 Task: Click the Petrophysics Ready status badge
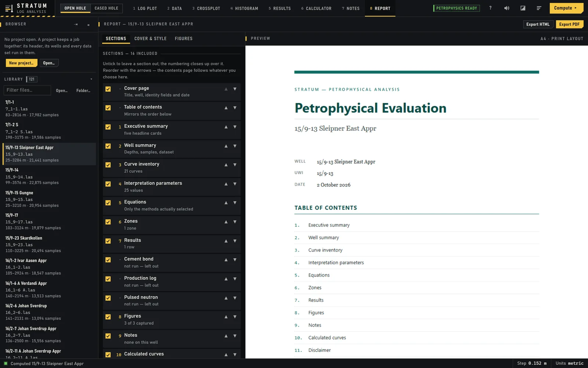pyautogui.click(x=456, y=8)
